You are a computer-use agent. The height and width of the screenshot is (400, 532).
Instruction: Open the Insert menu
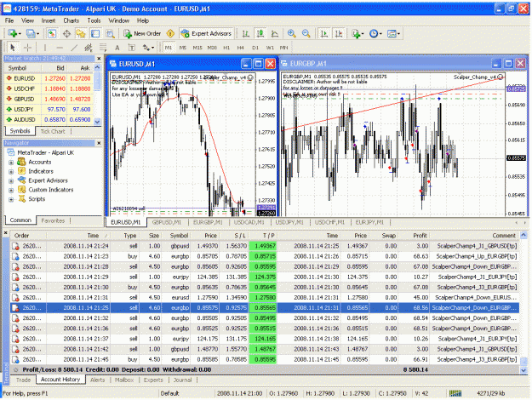(49, 20)
